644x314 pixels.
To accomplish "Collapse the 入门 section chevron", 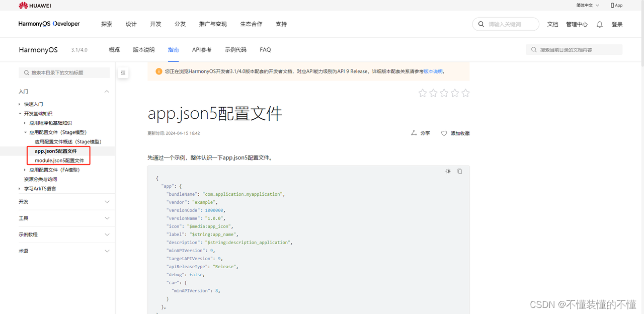I will (x=107, y=92).
